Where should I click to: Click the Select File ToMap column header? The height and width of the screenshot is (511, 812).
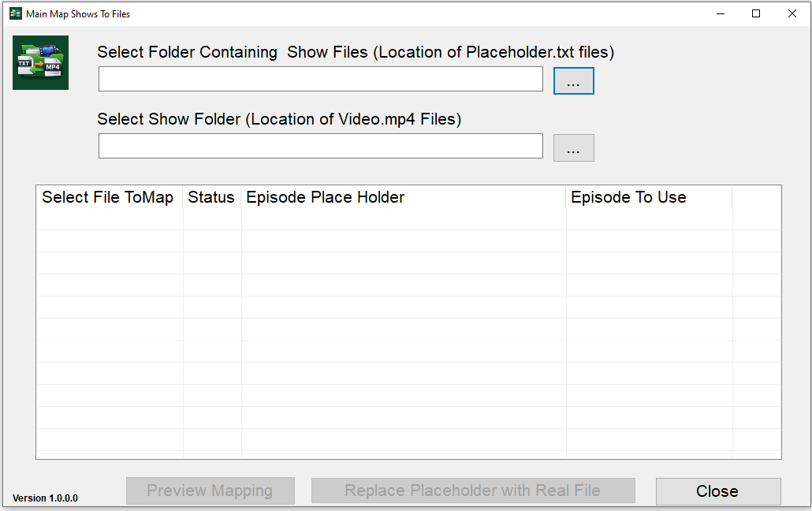[x=108, y=197]
